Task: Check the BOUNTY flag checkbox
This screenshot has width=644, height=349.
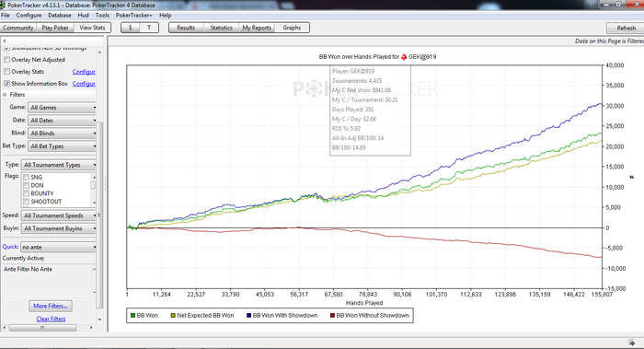Action: click(x=27, y=193)
